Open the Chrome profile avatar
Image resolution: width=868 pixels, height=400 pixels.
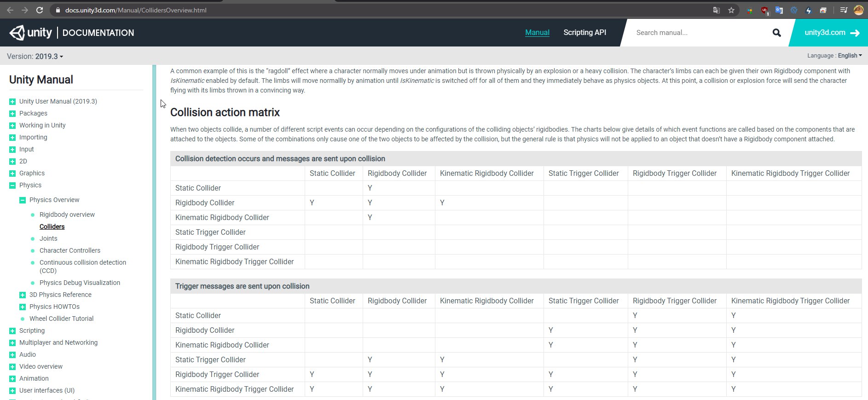point(858,10)
